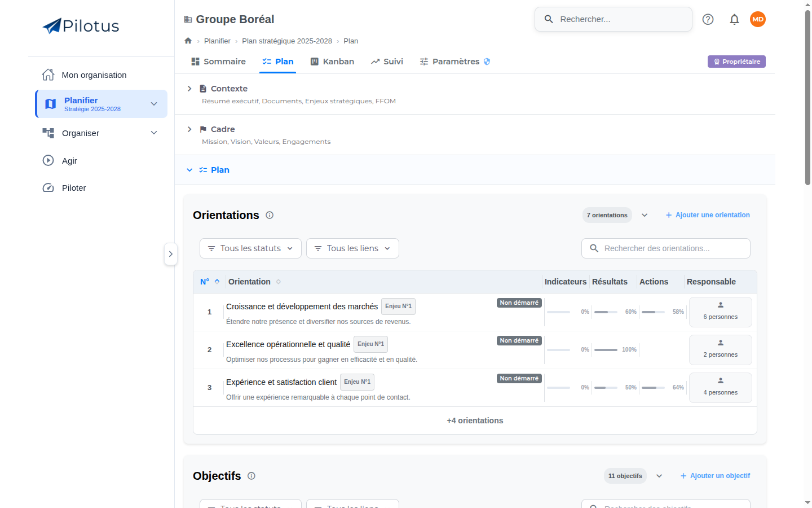Click Enjeu N°1 tag on Excellence opérationnelle row
Screen dimensions: 812x508
(x=370, y=344)
